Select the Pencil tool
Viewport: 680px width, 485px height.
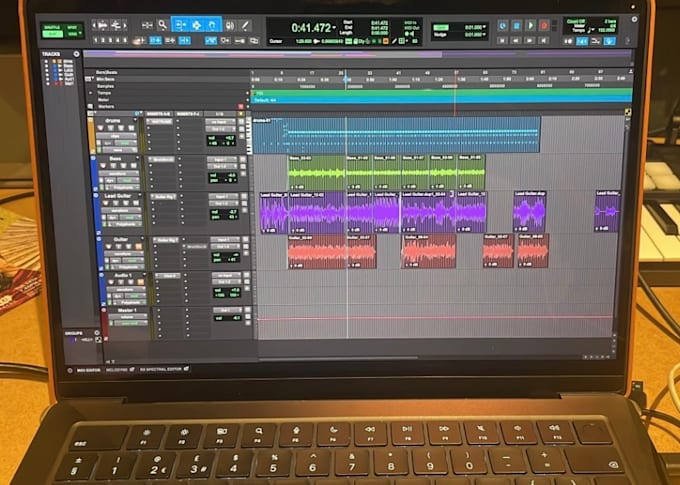[245, 26]
